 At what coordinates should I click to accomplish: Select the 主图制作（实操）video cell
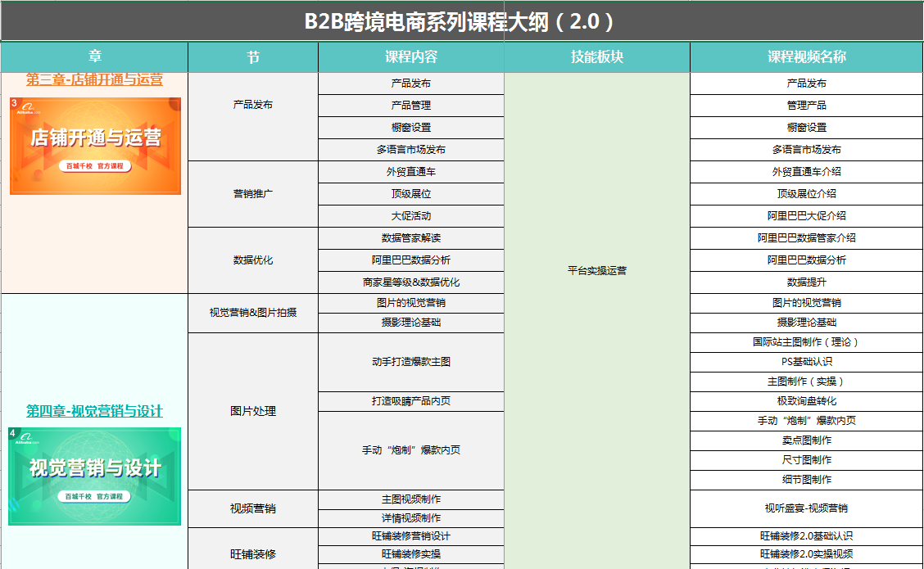(807, 382)
